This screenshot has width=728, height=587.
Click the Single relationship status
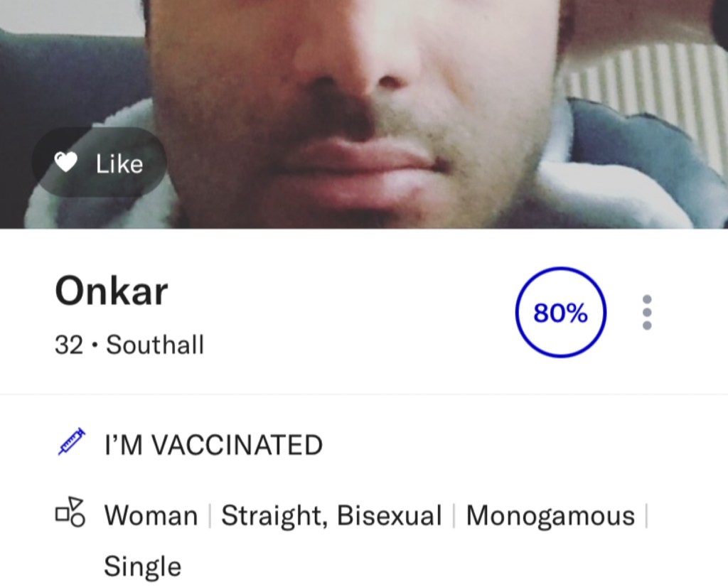pyautogui.click(x=142, y=566)
